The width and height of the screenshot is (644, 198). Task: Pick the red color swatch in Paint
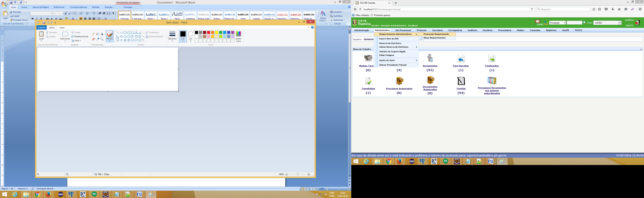[209, 33]
